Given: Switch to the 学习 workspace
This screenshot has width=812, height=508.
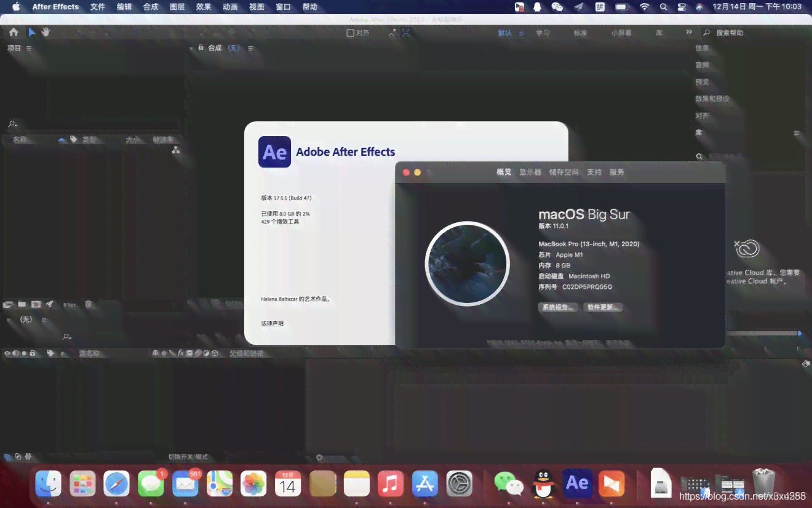Looking at the screenshot, I should click(x=543, y=33).
